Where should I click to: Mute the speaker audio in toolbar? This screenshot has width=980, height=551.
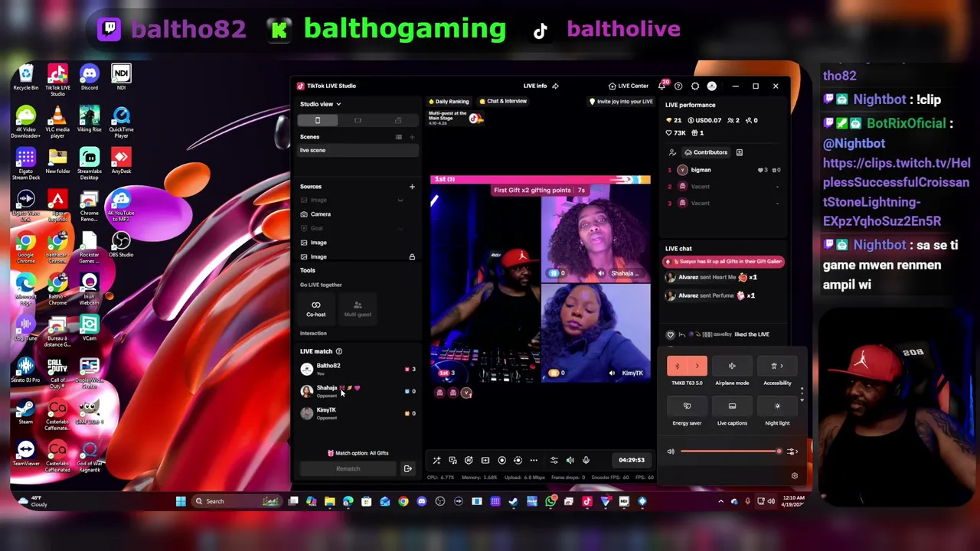pos(570,461)
